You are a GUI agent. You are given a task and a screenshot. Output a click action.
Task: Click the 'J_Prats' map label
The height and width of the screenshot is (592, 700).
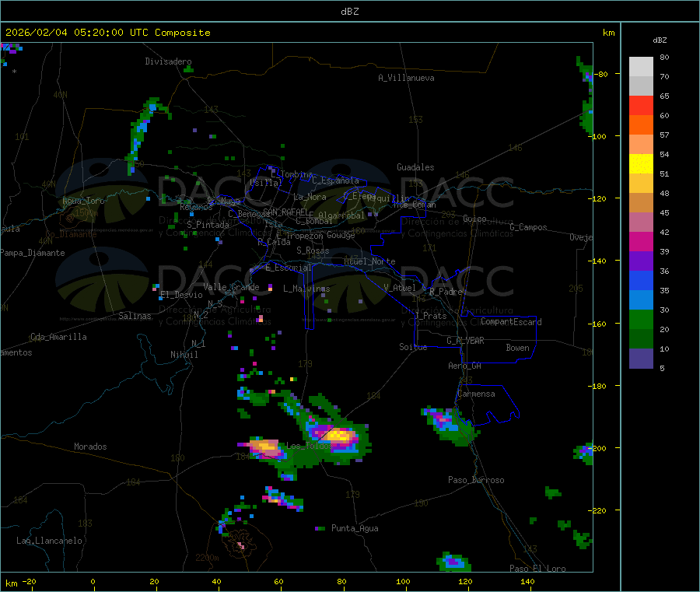[430, 316]
